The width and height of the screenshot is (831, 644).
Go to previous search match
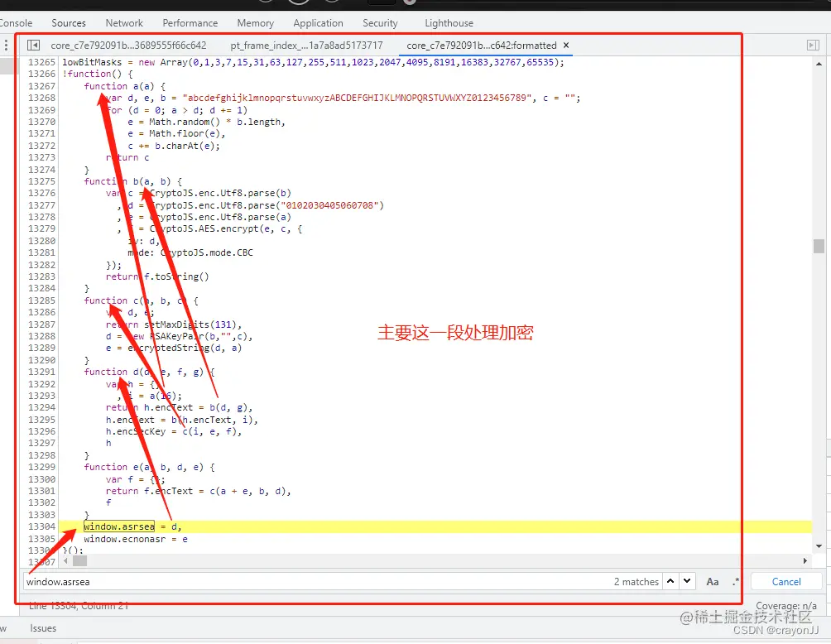pos(670,581)
